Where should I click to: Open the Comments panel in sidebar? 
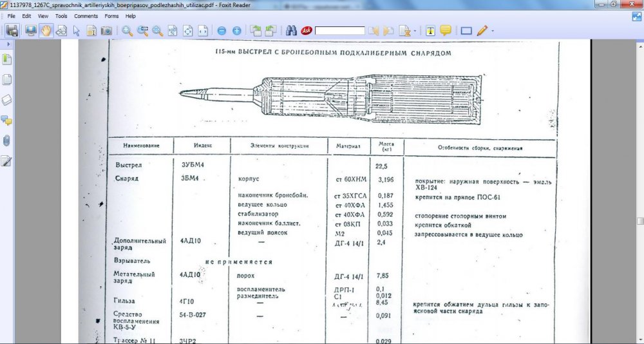7,120
